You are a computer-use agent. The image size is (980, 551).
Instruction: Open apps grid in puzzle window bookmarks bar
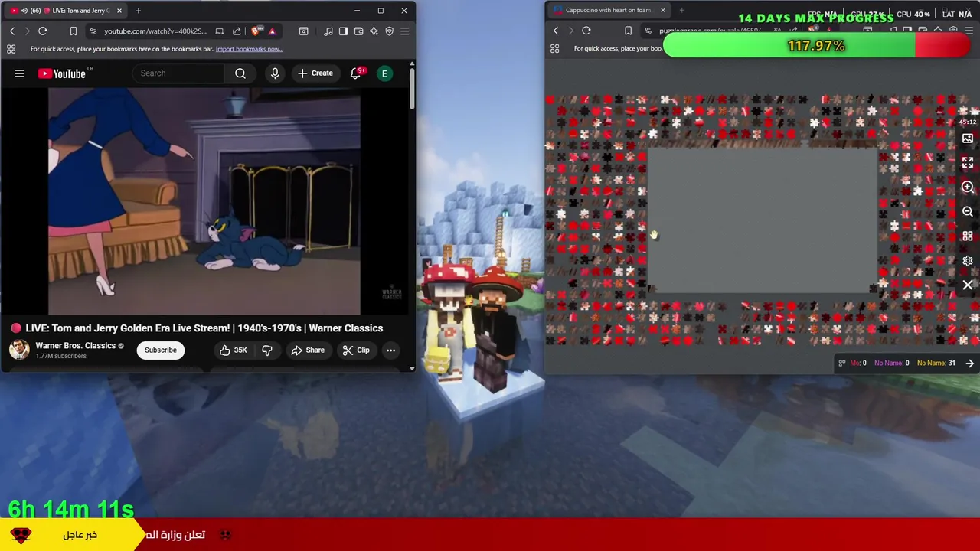tap(554, 49)
